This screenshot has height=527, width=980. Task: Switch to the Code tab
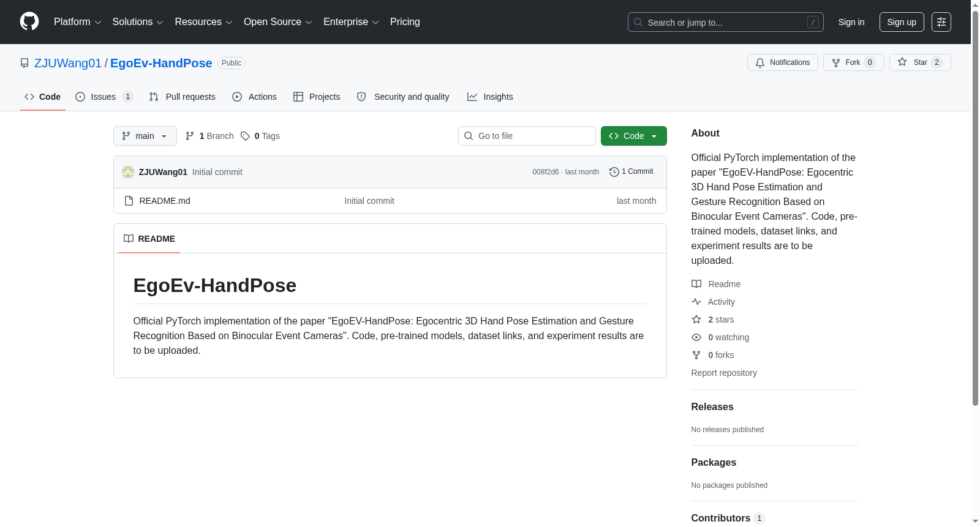(43, 97)
